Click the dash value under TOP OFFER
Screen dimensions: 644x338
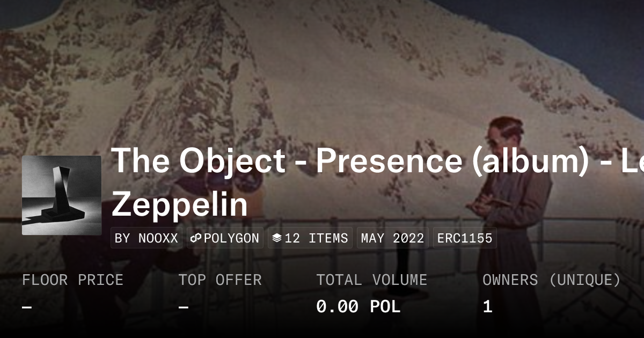tap(184, 307)
